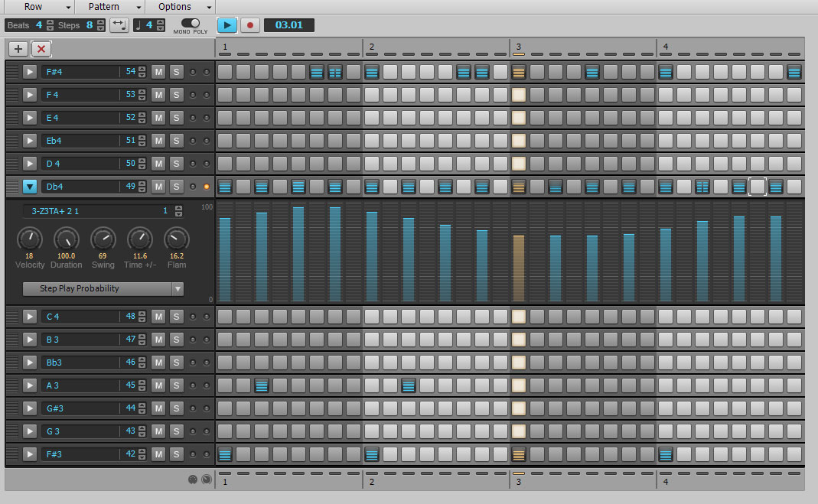Mute the C 4 row

coord(158,317)
